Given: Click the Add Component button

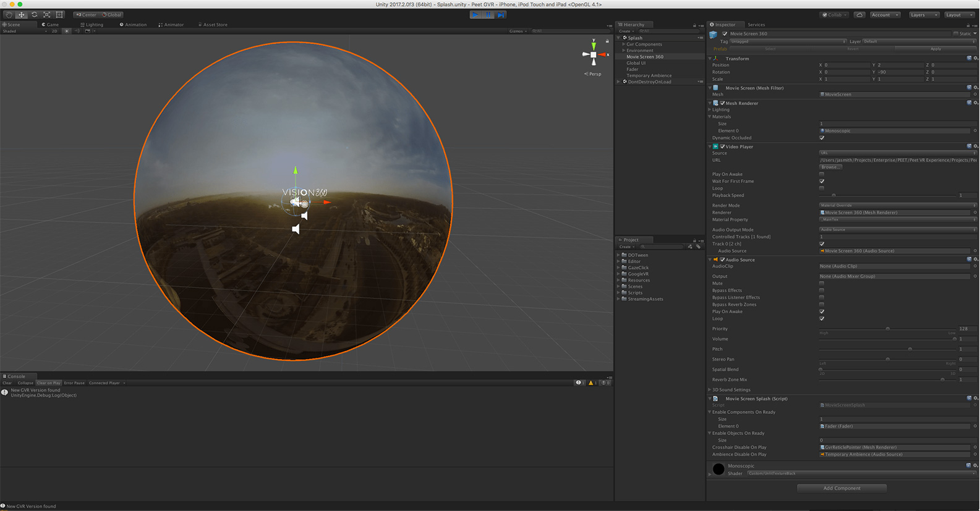Looking at the screenshot, I should (842, 488).
